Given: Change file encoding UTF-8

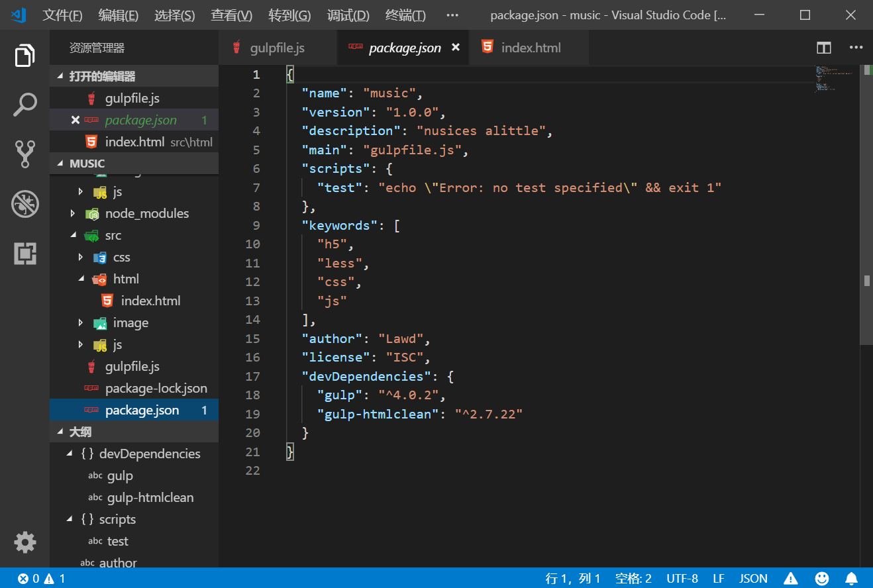Looking at the screenshot, I should click(x=682, y=578).
